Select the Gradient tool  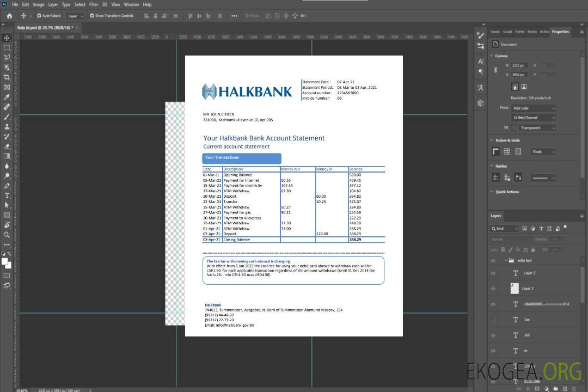click(7, 156)
